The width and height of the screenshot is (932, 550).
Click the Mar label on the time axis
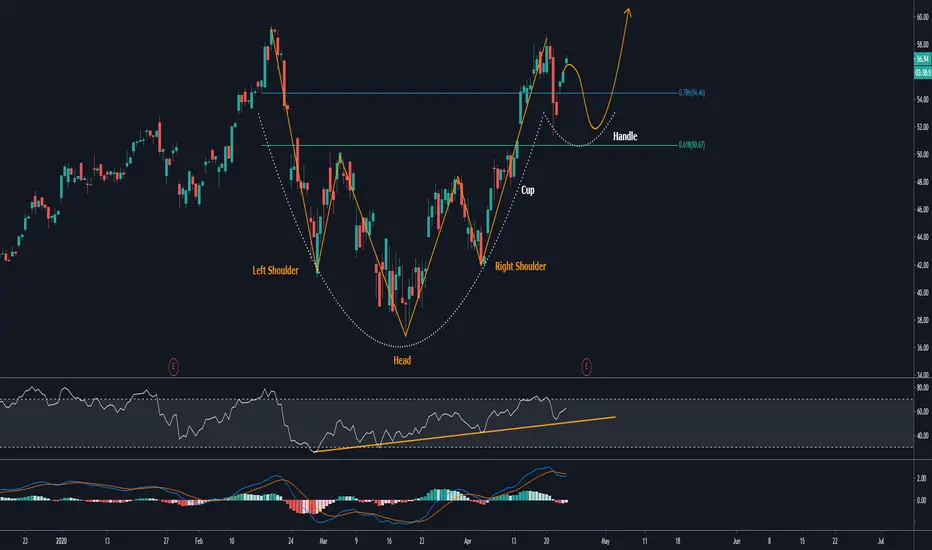tap(323, 541)
